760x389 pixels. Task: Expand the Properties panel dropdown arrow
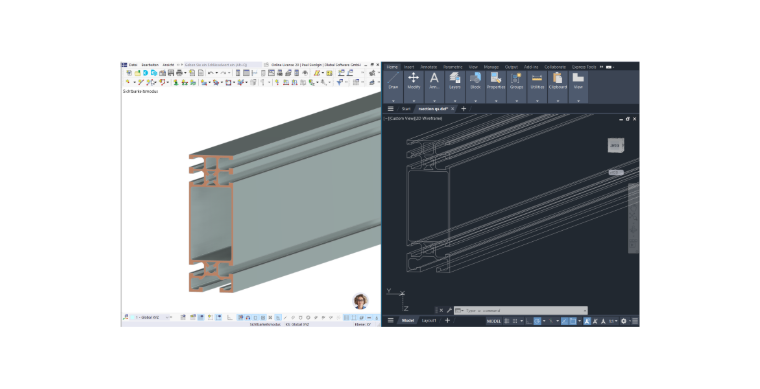point(496,101)
